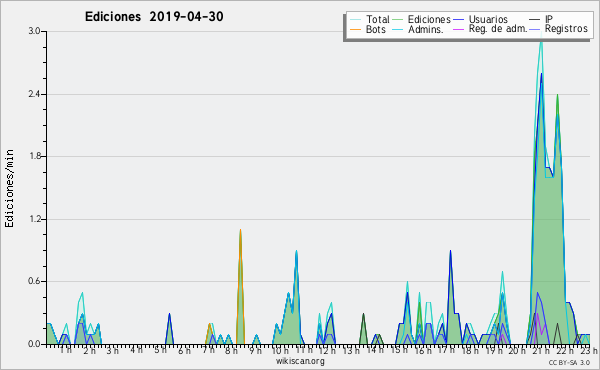
Task: Click the 'Bots' legend entry
Action: pyautogui.click(x=368, y=29)
